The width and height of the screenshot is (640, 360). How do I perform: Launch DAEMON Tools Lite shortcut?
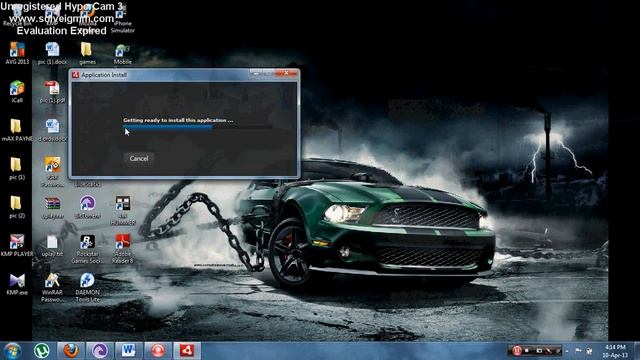[87, 287]
